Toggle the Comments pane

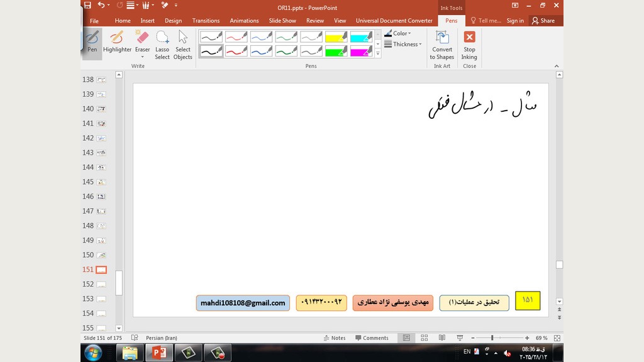point(371,338)
